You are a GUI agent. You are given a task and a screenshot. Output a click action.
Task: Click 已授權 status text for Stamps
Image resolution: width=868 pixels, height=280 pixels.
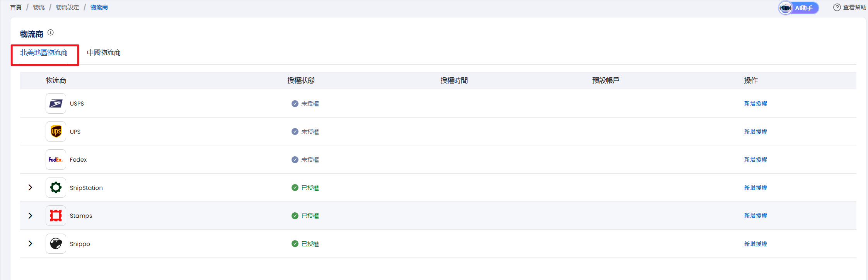point(310,216)
